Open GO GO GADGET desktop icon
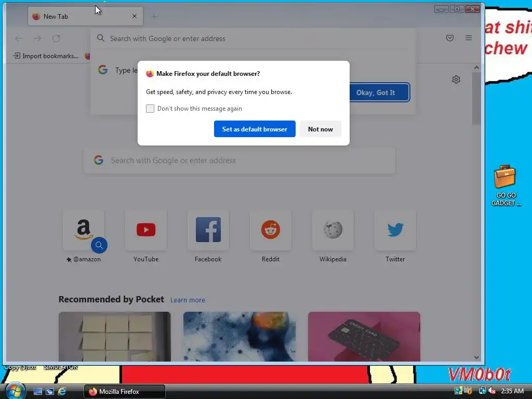 (x=506, y=185)
